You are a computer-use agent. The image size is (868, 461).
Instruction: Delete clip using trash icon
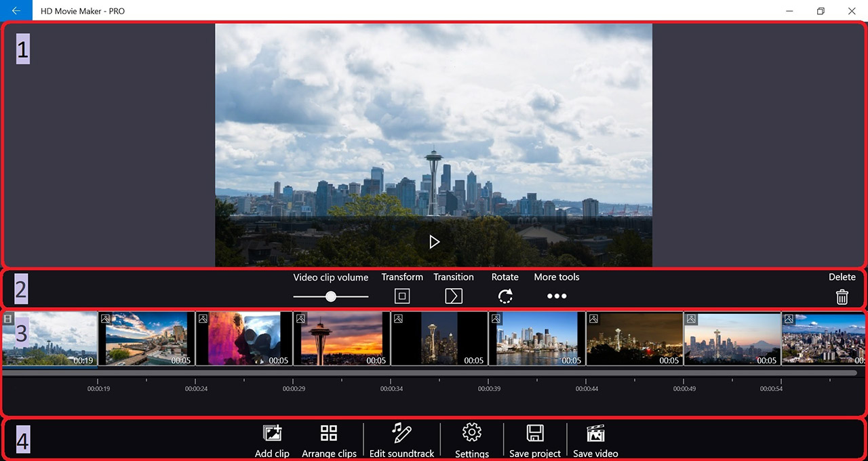(842, 297)
